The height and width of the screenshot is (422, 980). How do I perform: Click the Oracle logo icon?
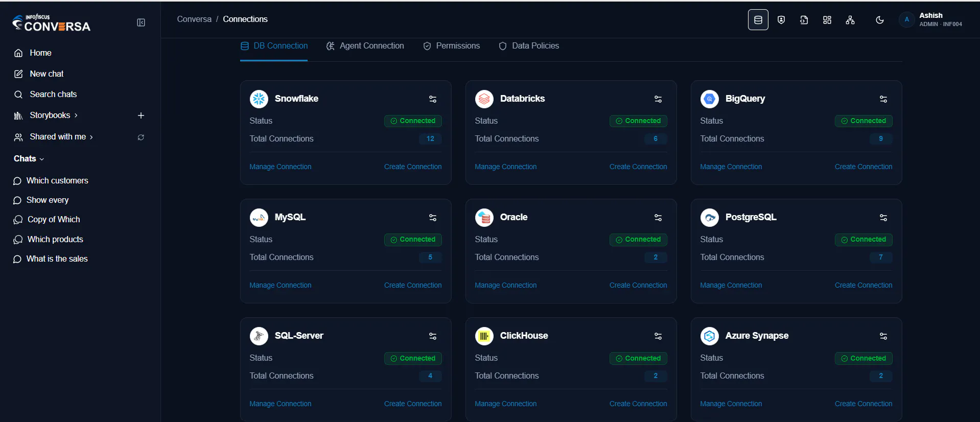coord(484,217)
